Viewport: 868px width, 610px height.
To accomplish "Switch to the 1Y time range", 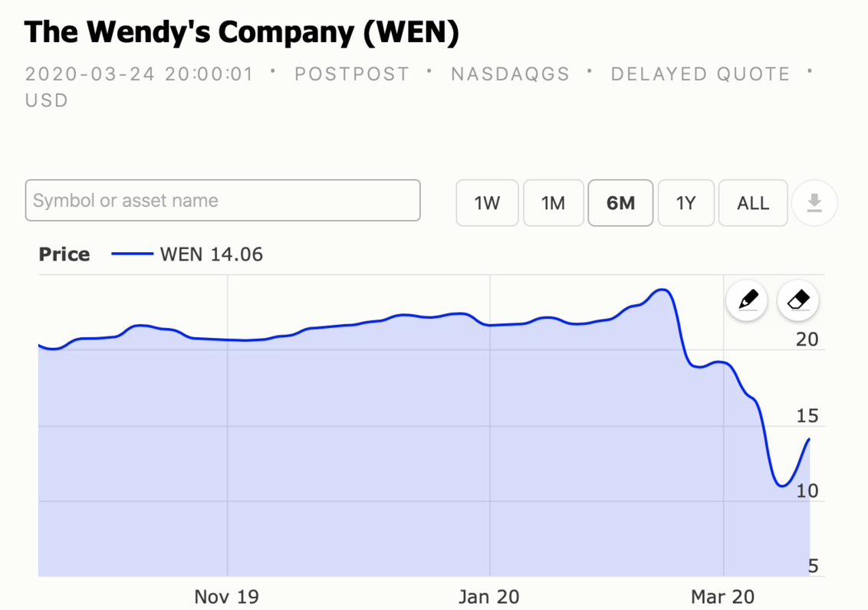I will (686, 202).
